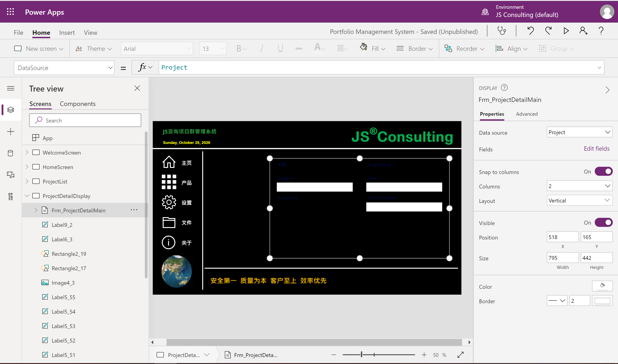
Task: Zoom in with the plus icon
Action: [x=424, y=355]
